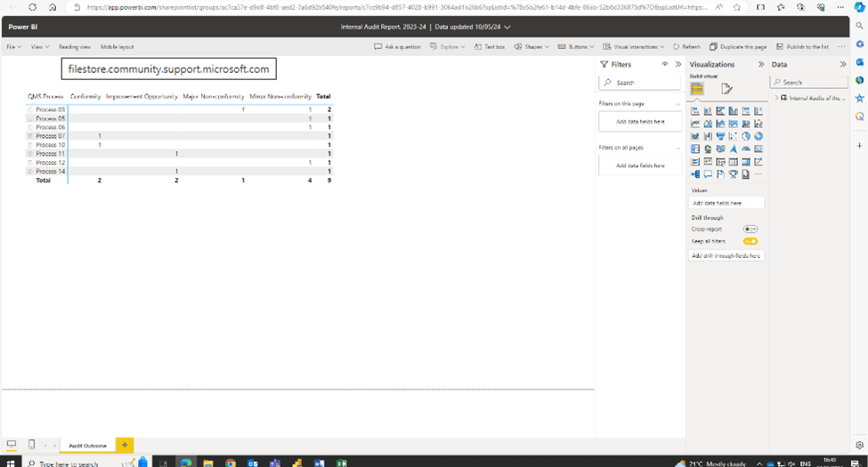
Task: Select the scatter chart visual icon
Action: tap(734, 136)
